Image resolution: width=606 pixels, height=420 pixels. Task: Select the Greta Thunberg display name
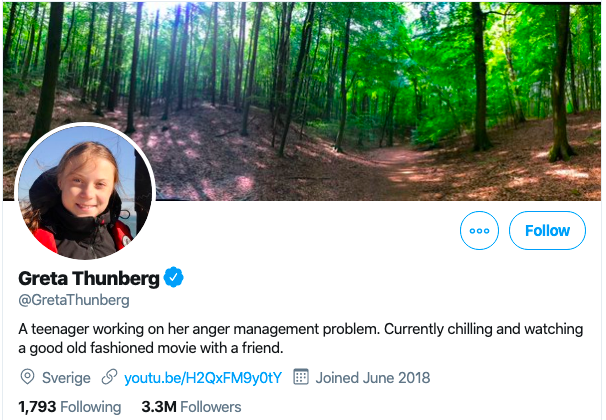click(89, 278)
